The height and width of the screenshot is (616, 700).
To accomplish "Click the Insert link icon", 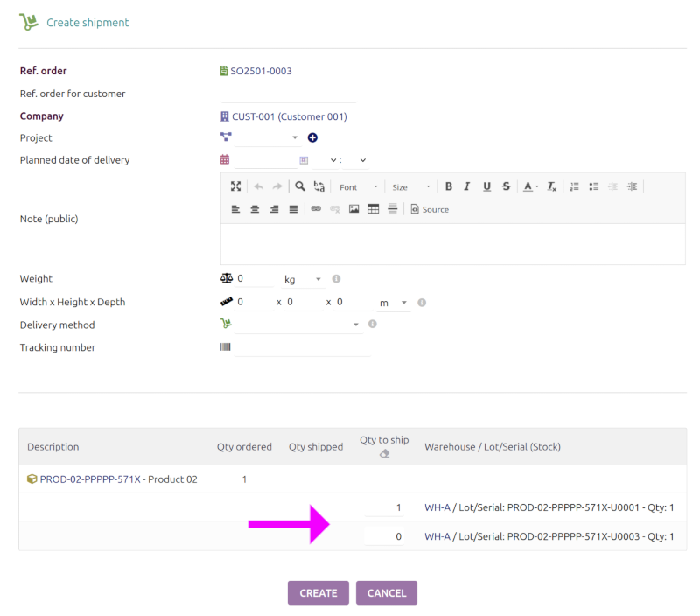I will [x=316, y=209].
